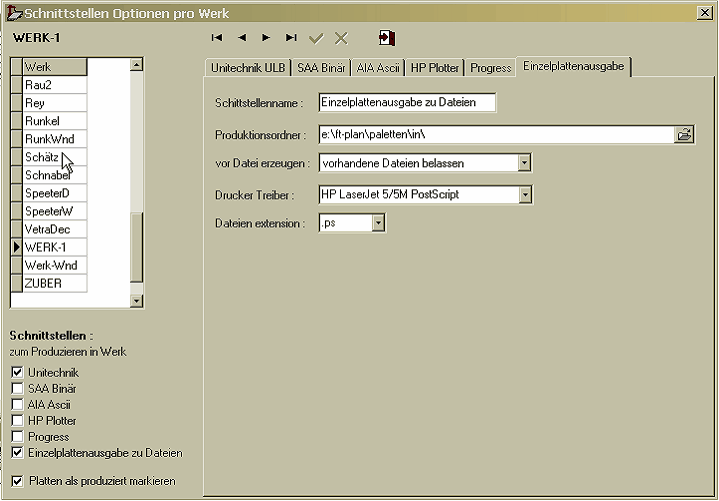This screenshot has height=501, width=719.
Task: Click the Werk list scrollbar thumb
Action: [137, 247]
